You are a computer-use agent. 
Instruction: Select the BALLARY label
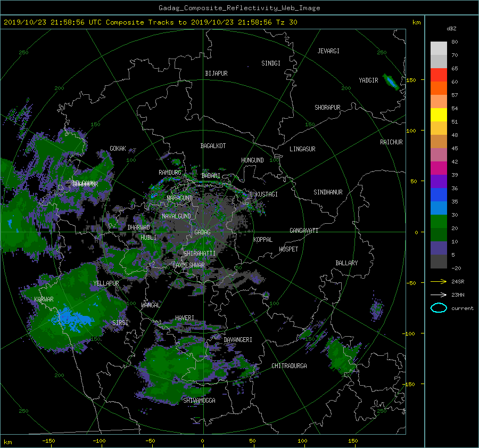(346, 263)
